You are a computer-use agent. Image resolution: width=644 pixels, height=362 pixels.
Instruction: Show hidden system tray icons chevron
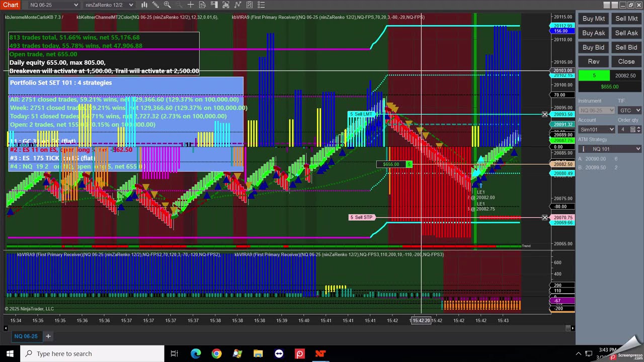[x=578, y=353]
